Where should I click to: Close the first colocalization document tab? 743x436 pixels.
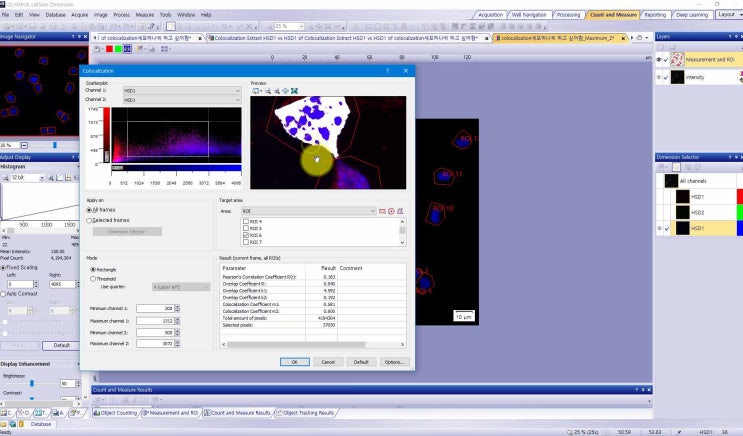(199, 38)
